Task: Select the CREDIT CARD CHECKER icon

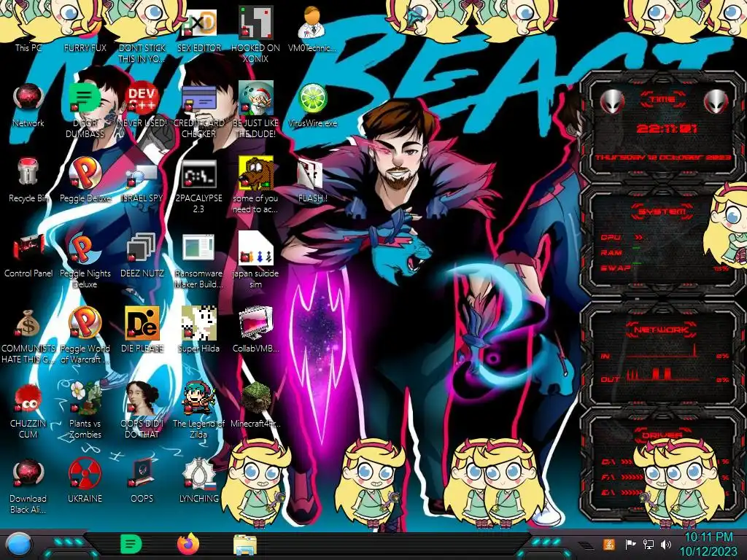Action: (198, 111)
